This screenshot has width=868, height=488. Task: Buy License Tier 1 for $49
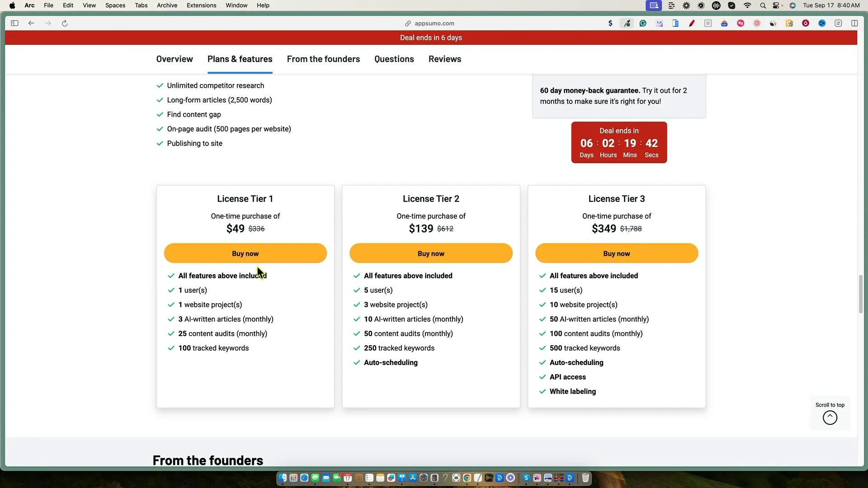coord(245,253)
